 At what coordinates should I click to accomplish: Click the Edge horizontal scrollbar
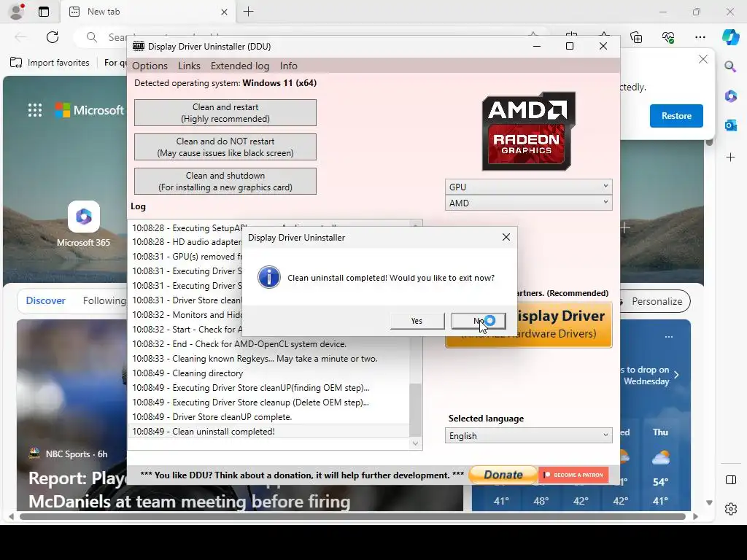[x=352, y=517]
